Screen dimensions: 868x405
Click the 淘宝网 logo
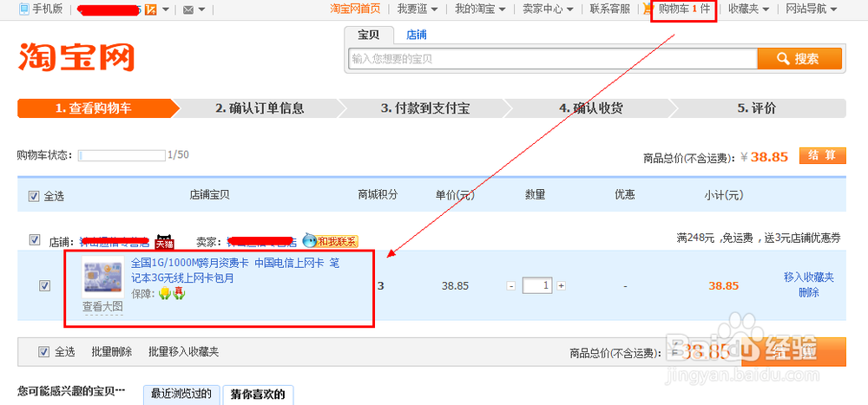tap(76, 56)
